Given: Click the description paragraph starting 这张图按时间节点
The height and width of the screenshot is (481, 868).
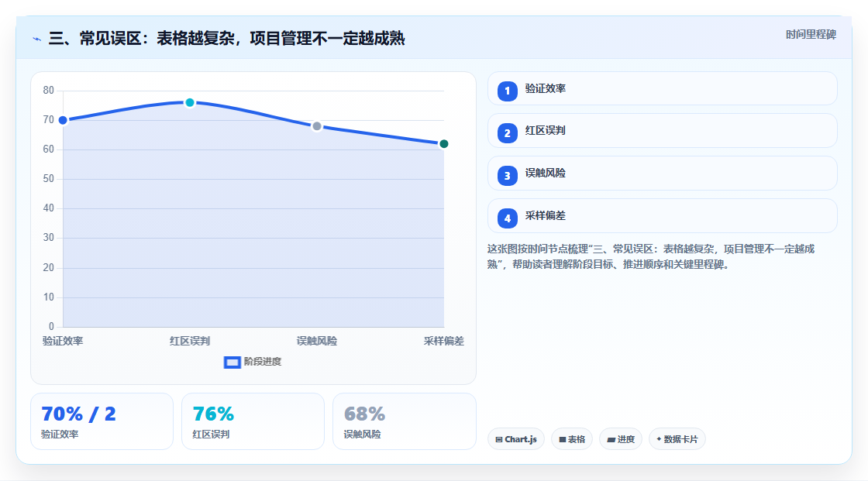Looking at the screenshot, I should 651,256.
